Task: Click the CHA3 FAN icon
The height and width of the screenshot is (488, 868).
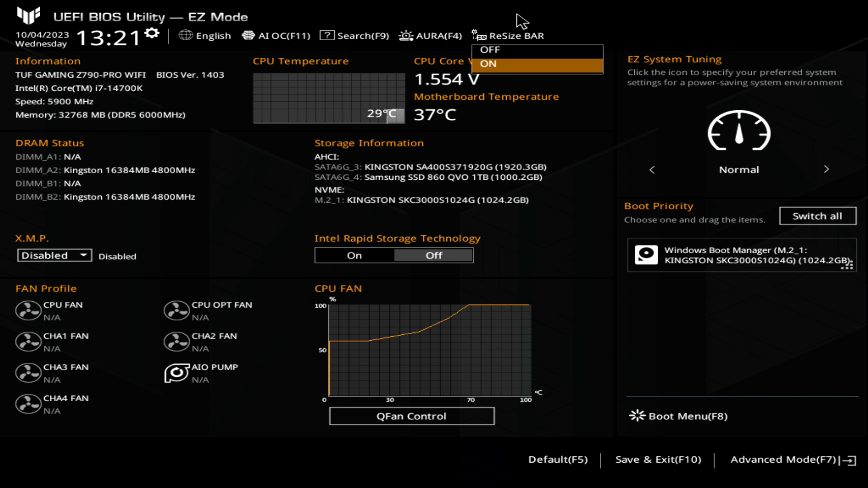Action: pos(28,373)
